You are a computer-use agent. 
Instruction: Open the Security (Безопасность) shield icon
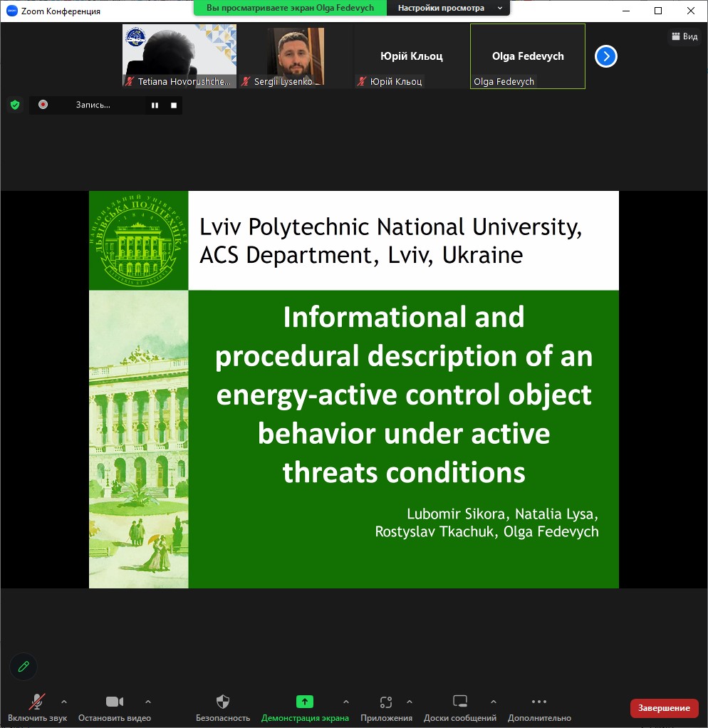pyautogui.click(x=223, y=702)
